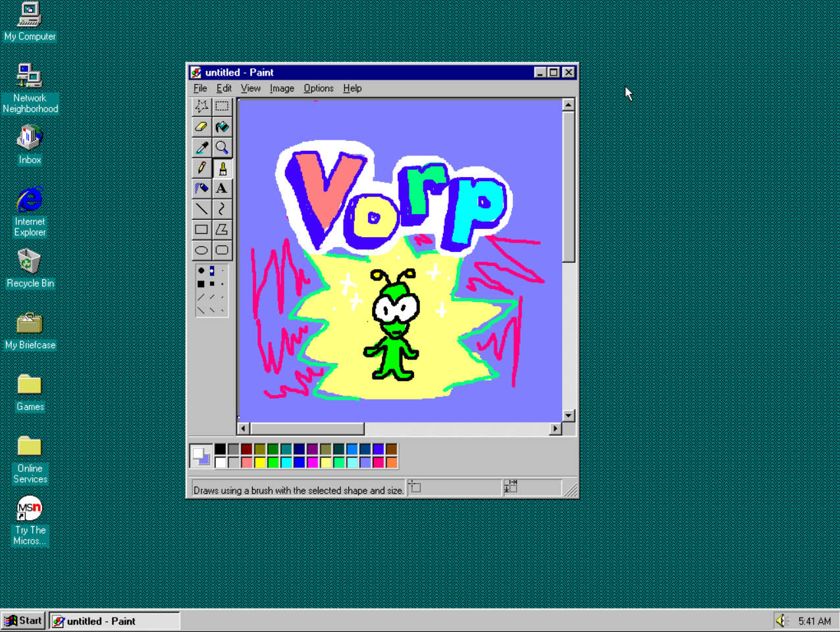This screenshot has height=632, width=840.
Task: Choose the Rectangle shape tool
Action: (201, 229)
